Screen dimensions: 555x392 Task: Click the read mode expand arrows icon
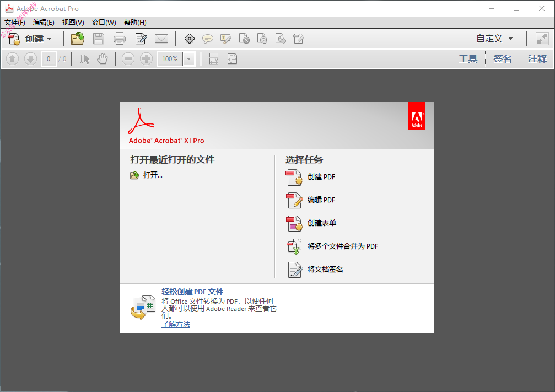pyautogui.click(x=542, y=39)
